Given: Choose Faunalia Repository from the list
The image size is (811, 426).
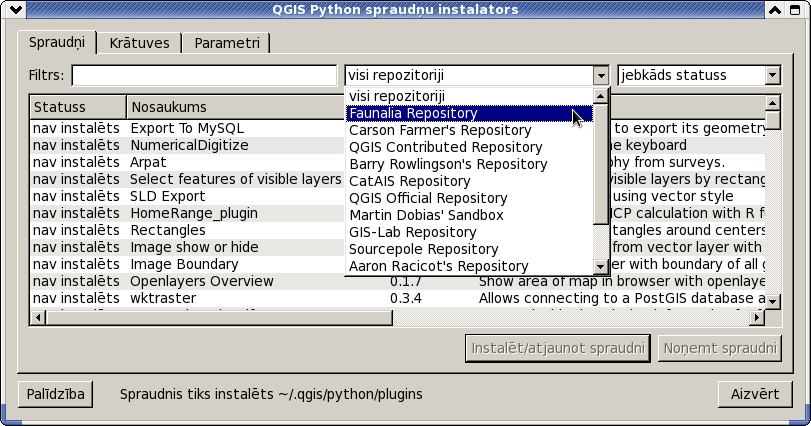Looking at the screenshot, I should (470, 113).
